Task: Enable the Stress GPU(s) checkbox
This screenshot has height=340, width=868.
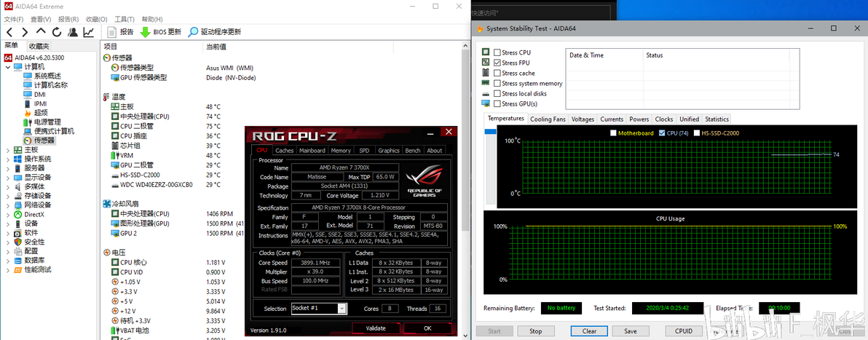Action: [497, 104]
